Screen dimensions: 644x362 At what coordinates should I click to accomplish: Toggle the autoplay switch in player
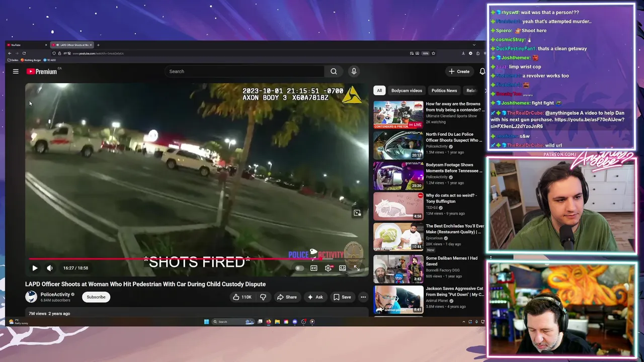(x=299, y=268)
